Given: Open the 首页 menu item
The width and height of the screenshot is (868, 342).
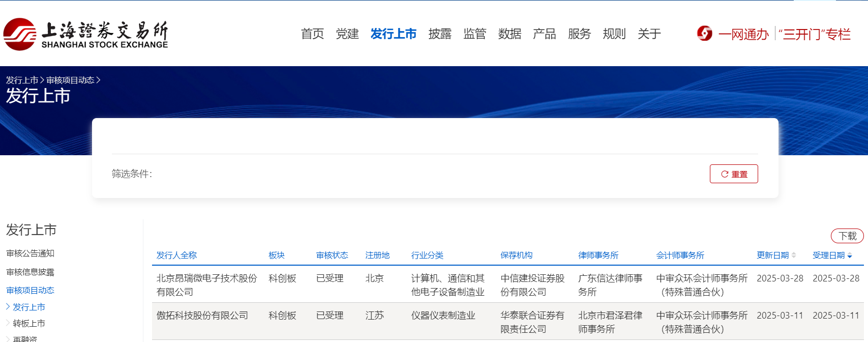Looking at the screenshot, I should pyautogui.click(x=312, y=34).
